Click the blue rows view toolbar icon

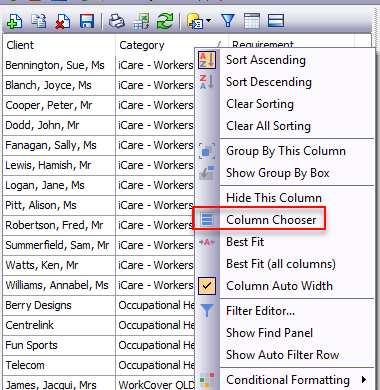pyautogui.click(x=276, y=21)
